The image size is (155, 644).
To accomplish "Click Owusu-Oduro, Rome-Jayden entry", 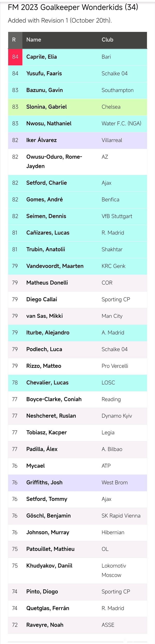I will 54,161.
